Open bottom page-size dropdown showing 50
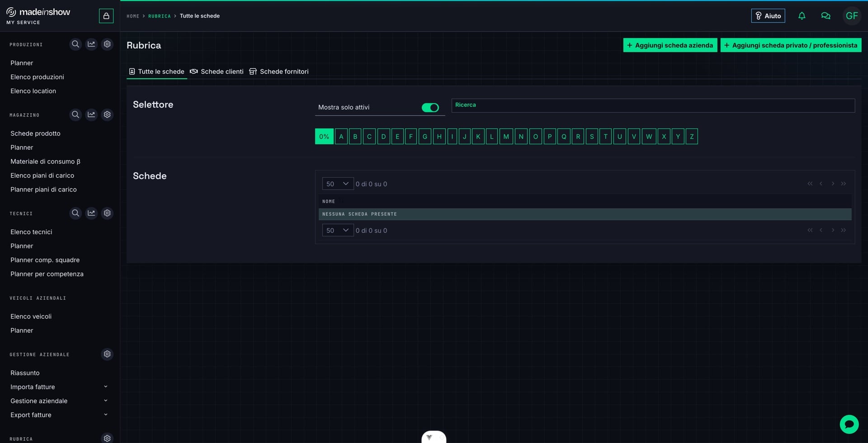This screenshot has width=868, height=443. 338,230
